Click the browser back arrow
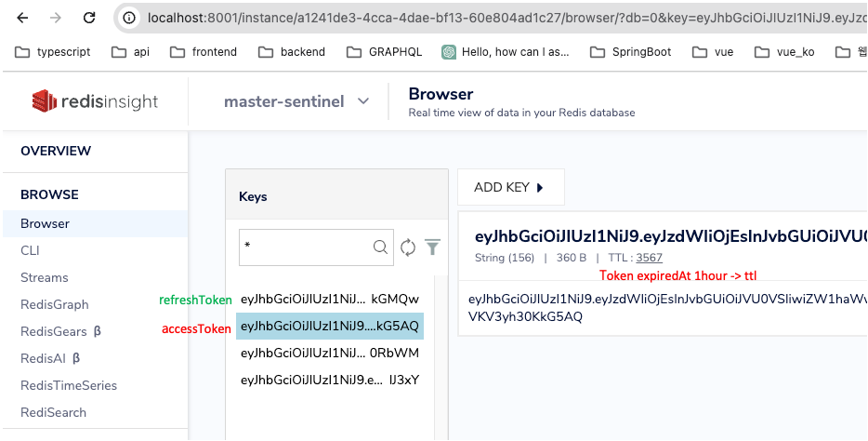The width and height of the screenshot is (868, 441). click(22, 18)
